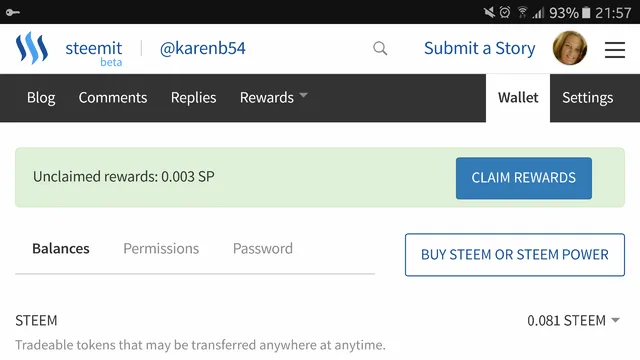Click the CLAIM REWARDS button

[x=524, y=178]
